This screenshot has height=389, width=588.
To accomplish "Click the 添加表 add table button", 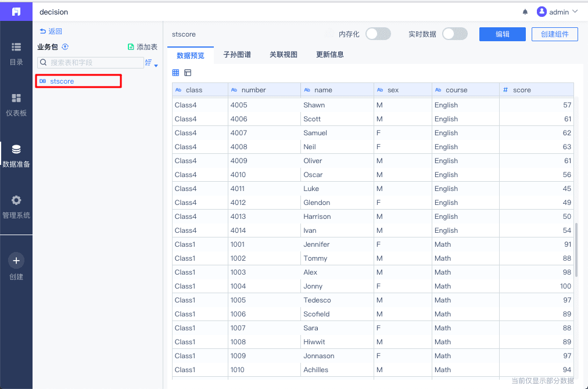I will pyautogui.click(x=142, y=47).
